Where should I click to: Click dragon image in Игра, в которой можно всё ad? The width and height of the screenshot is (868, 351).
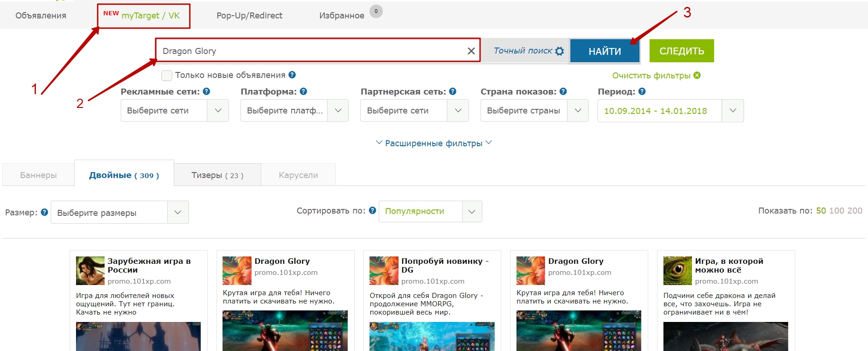pos(726,336)
